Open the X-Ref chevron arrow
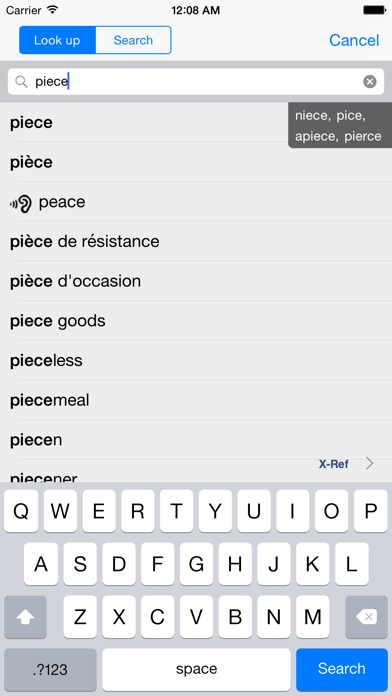This screenshot has width=392, height=696. point(369,464)
